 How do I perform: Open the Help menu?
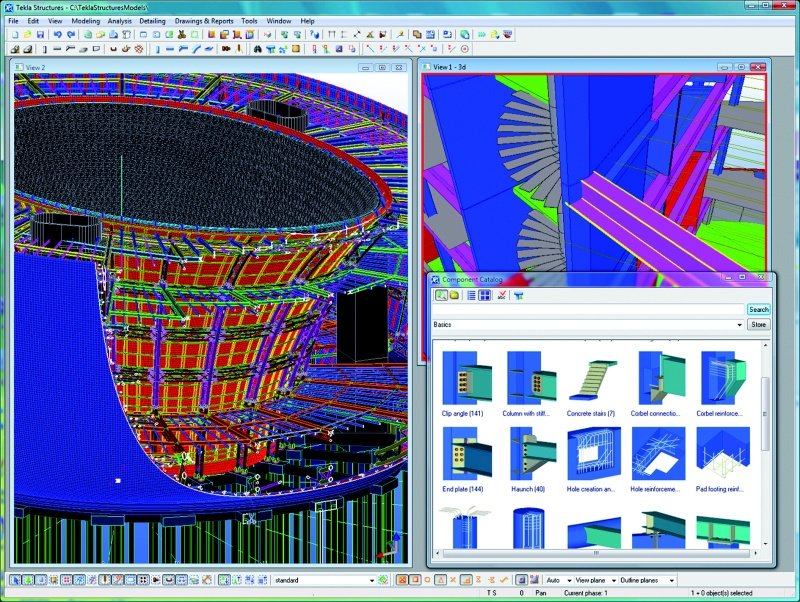point(307,21)
